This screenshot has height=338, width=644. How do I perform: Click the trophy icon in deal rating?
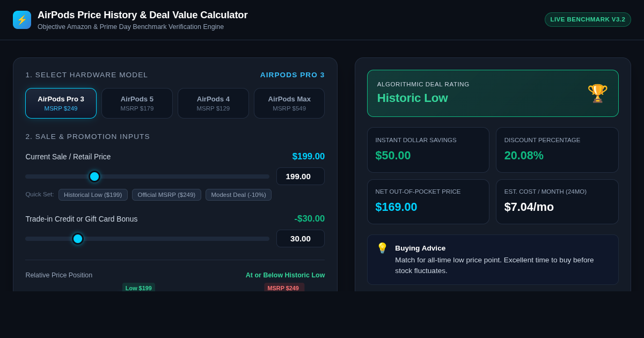[597, 93]
